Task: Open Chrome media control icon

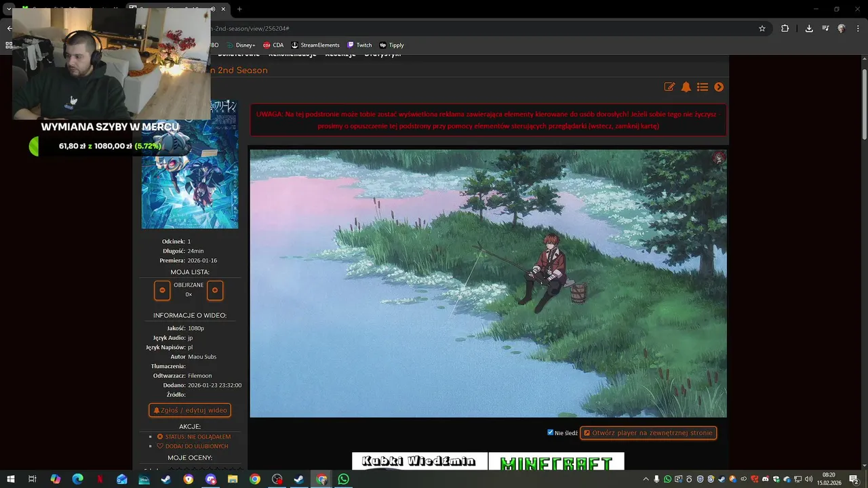Action: 825,28
